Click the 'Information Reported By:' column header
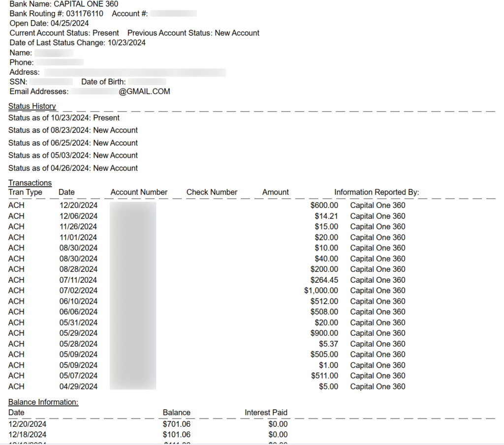The image size is (504, 445). [x=377, y=192]
